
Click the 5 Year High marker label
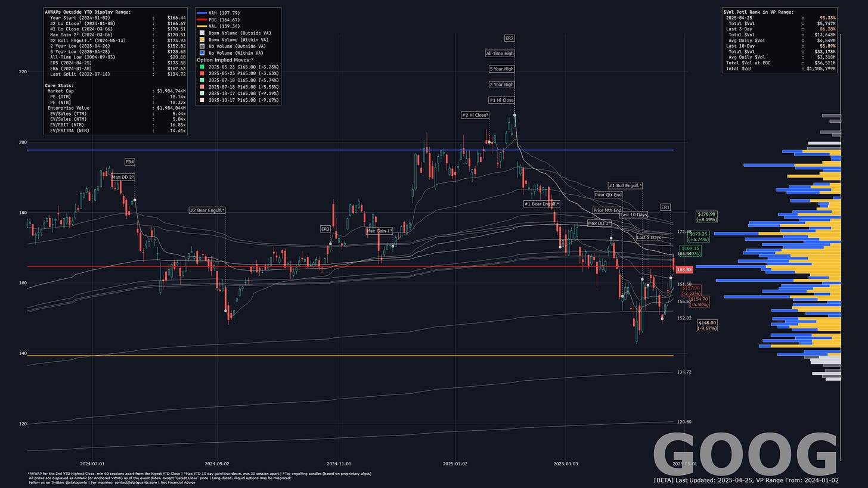tap(501, 69)
